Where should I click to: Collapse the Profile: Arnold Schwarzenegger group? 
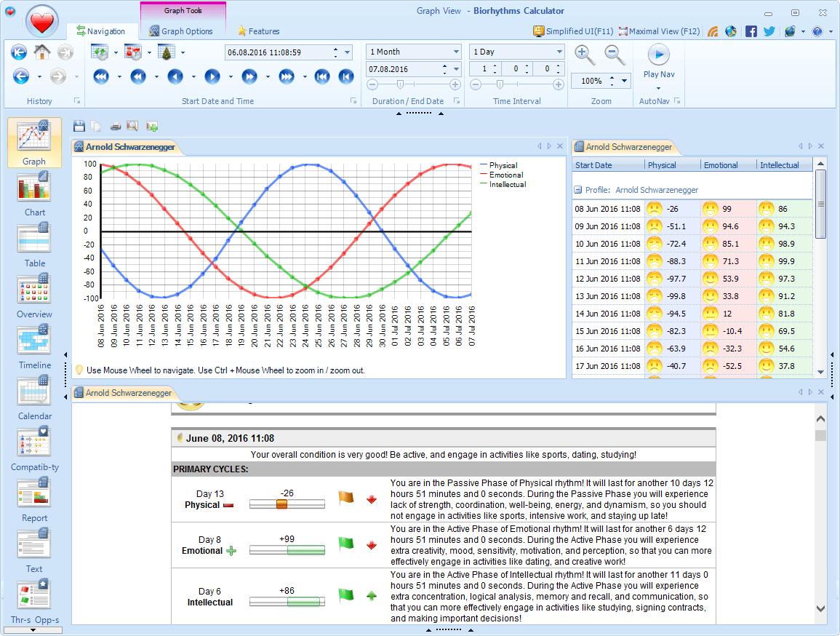click(578, 190)
